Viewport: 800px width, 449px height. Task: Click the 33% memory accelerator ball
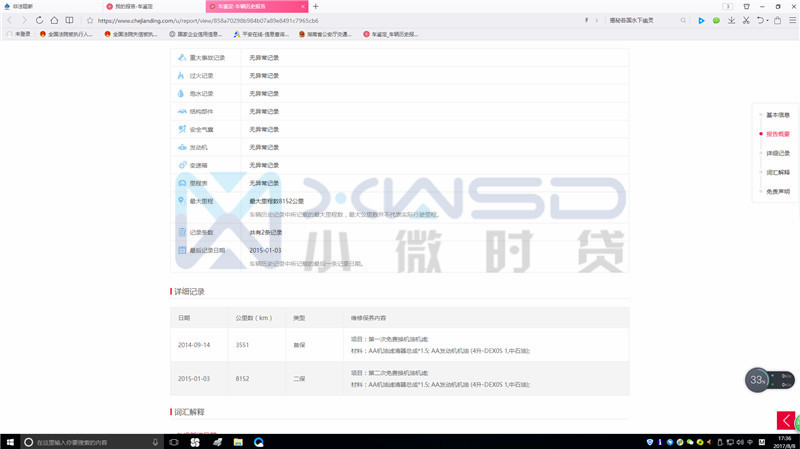(759, 380)
